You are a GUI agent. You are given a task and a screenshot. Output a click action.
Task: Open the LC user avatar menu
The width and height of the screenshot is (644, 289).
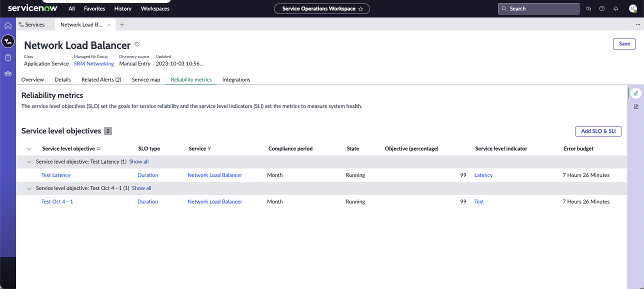[633, 8]
